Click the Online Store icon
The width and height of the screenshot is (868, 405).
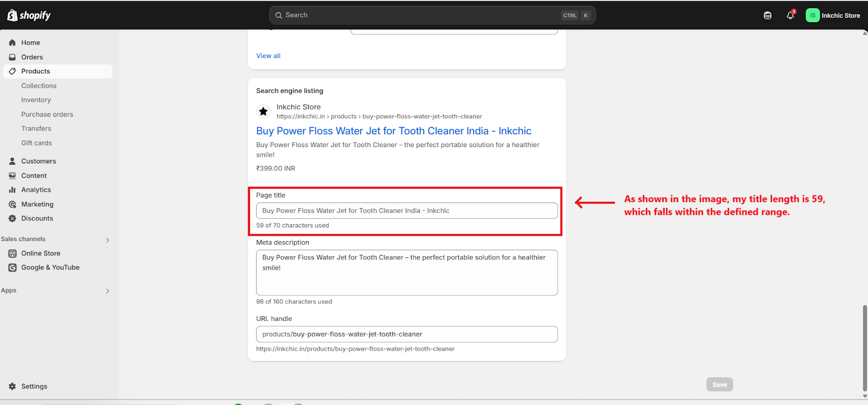click(x=12, y=254)
